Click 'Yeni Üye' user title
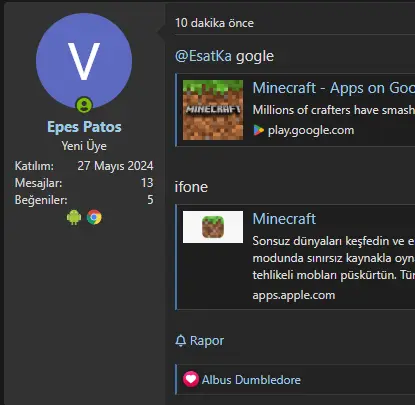 point(84,146)
